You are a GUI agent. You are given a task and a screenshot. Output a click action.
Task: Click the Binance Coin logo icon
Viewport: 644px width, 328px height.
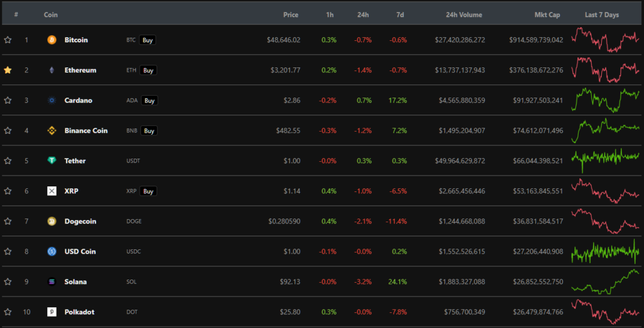pyautogui.click(x=52, y=130)
